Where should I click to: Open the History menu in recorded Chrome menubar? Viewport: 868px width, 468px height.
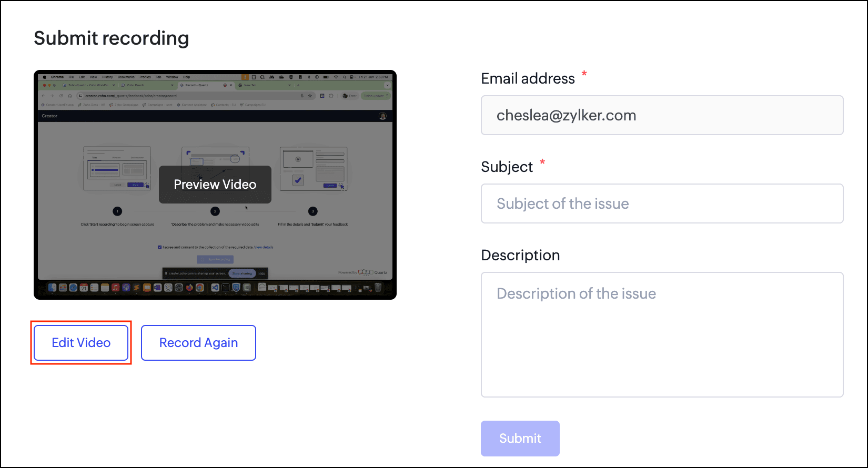tap(107, 77)
